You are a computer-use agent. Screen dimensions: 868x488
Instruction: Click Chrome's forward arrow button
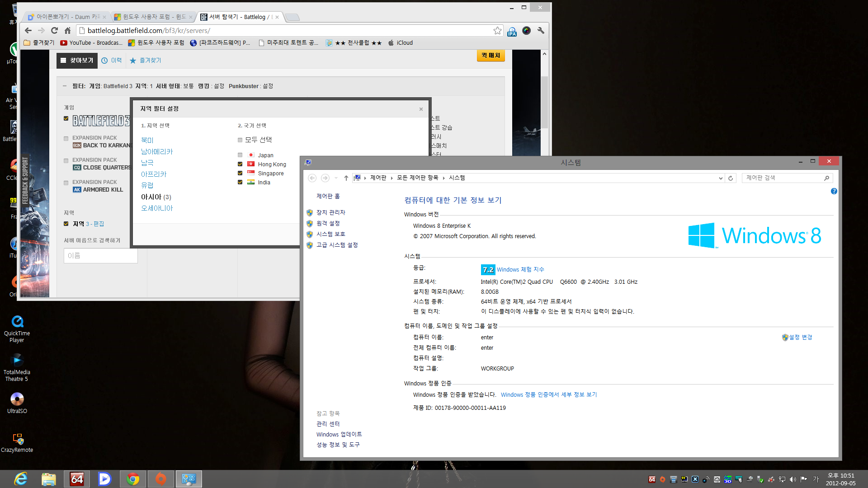coord(41,30)
